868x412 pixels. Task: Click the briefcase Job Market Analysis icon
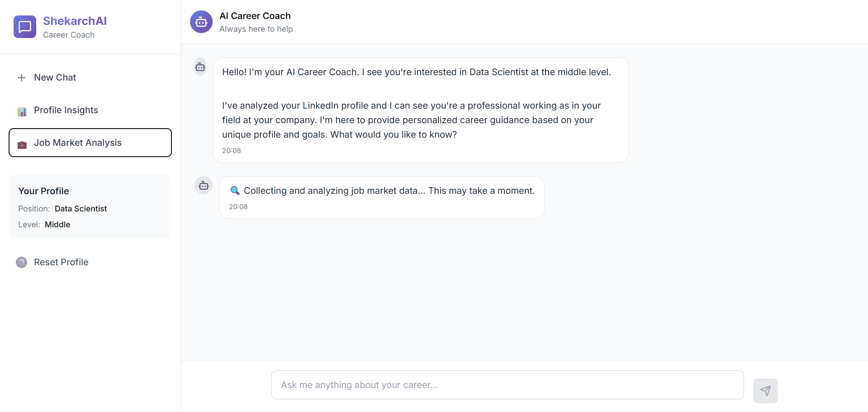[x=22, y=144]
